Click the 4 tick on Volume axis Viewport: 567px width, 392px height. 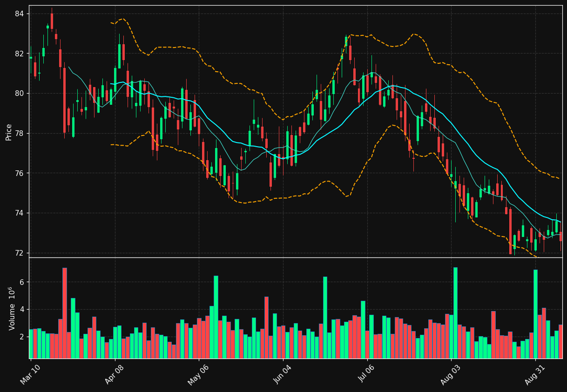(21, 310)
